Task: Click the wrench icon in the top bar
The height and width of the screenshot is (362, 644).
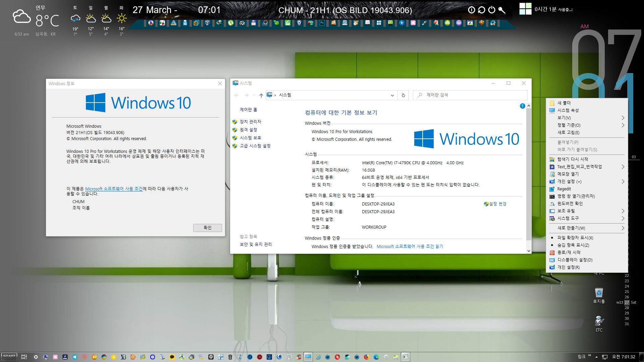Action: [x=502, y=10]
